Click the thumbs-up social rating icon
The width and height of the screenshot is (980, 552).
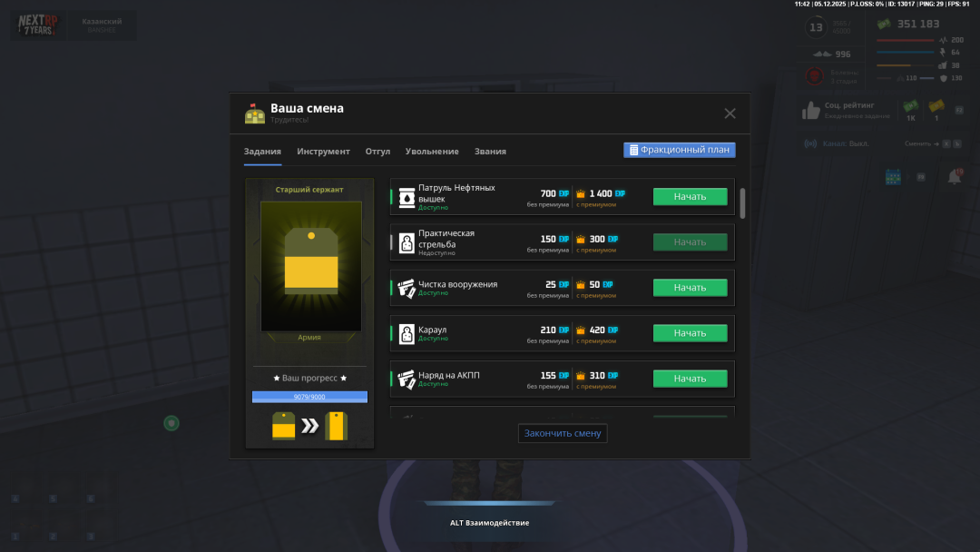click(x=810, y=111)
